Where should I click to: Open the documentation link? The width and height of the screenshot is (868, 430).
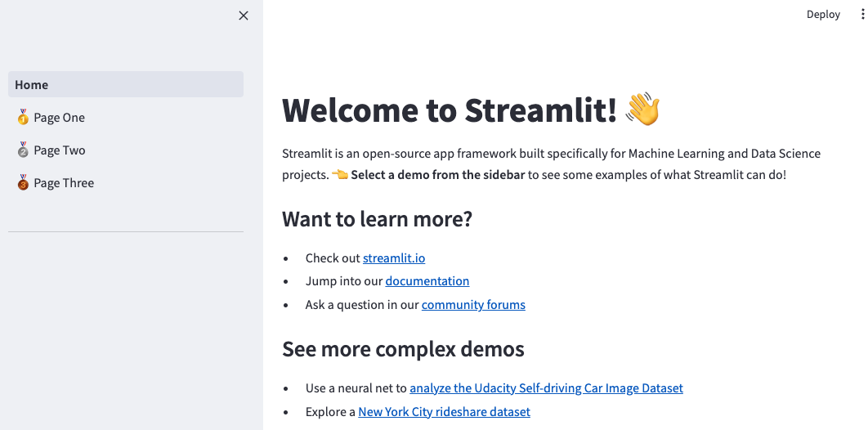[427, 281]
